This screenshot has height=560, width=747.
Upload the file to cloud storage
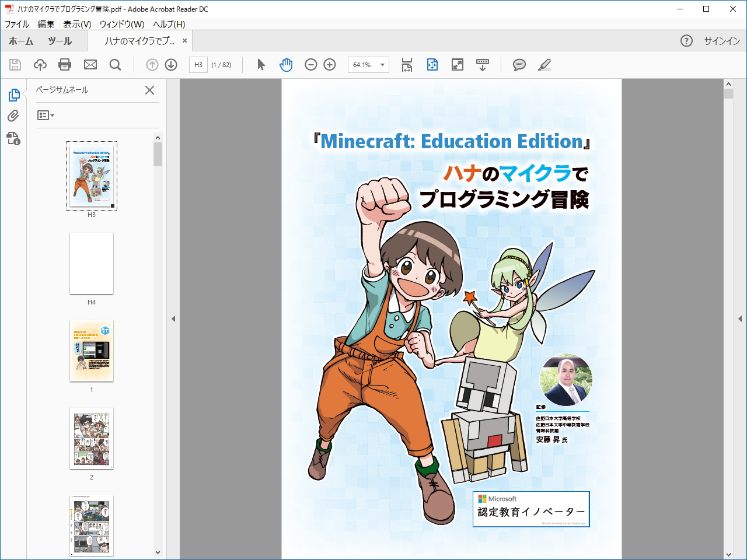pyautogui.click(x=40, y=65)
